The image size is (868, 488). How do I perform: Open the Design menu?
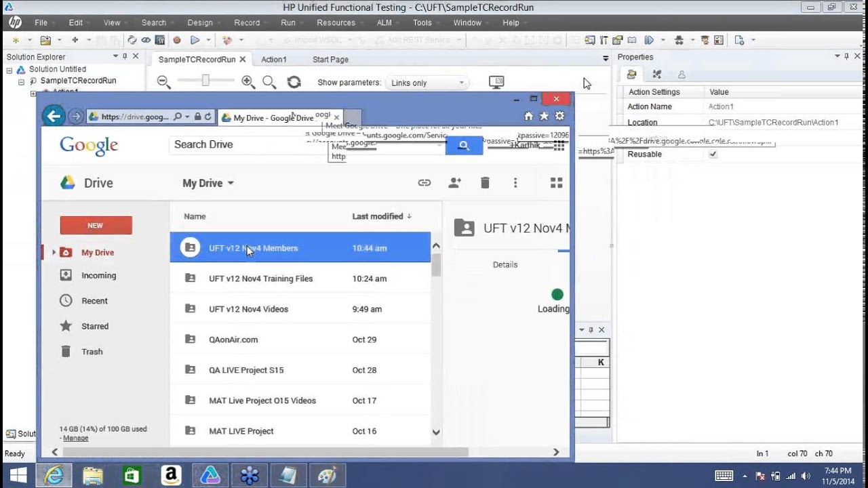(200, 22)
